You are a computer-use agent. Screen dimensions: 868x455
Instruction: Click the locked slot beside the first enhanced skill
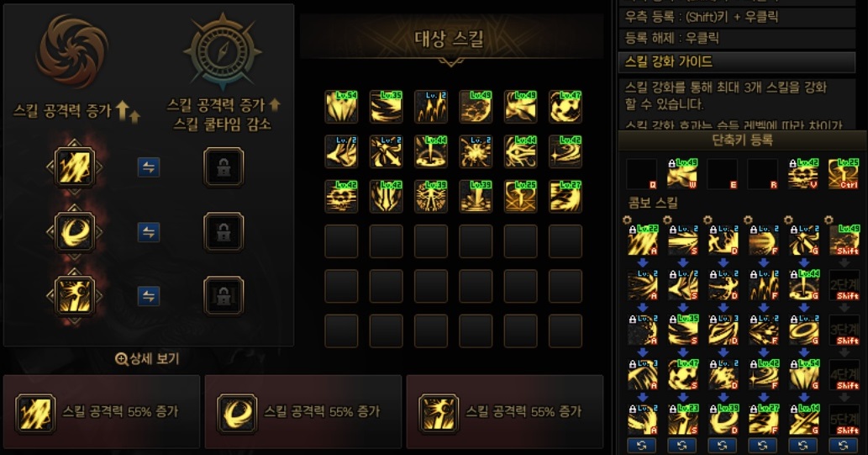223,167
